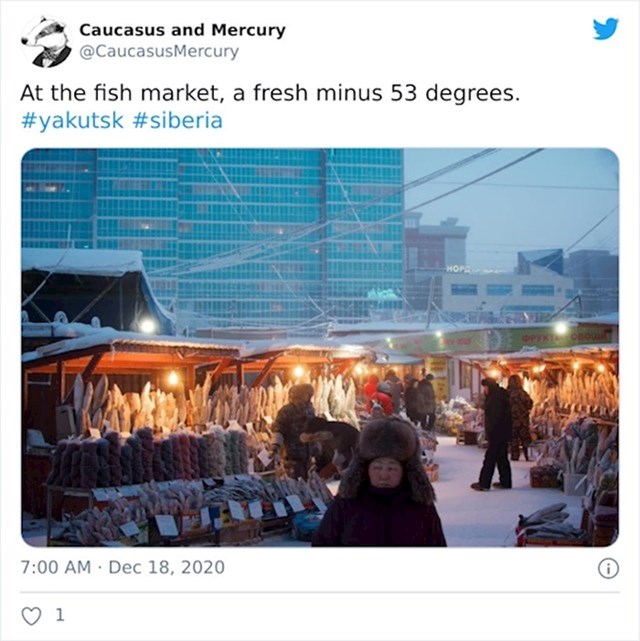
Task: Open the fish market photo
Action: click(320, 347)
